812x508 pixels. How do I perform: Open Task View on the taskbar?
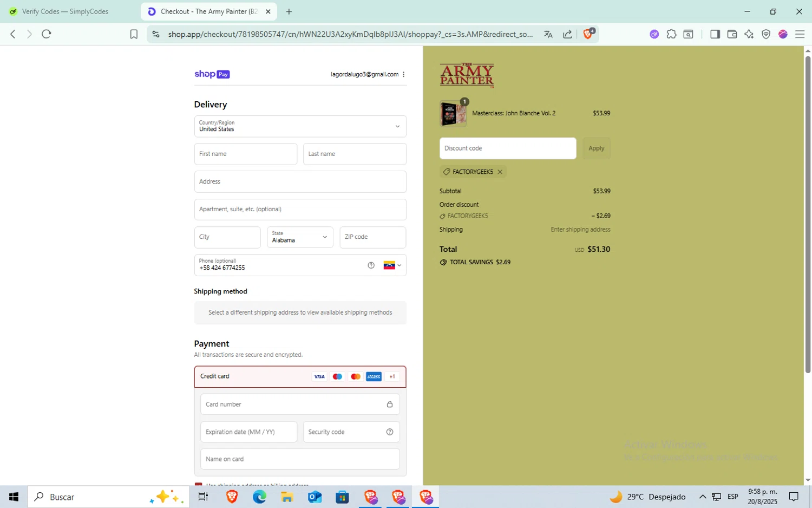pos(204,497)
